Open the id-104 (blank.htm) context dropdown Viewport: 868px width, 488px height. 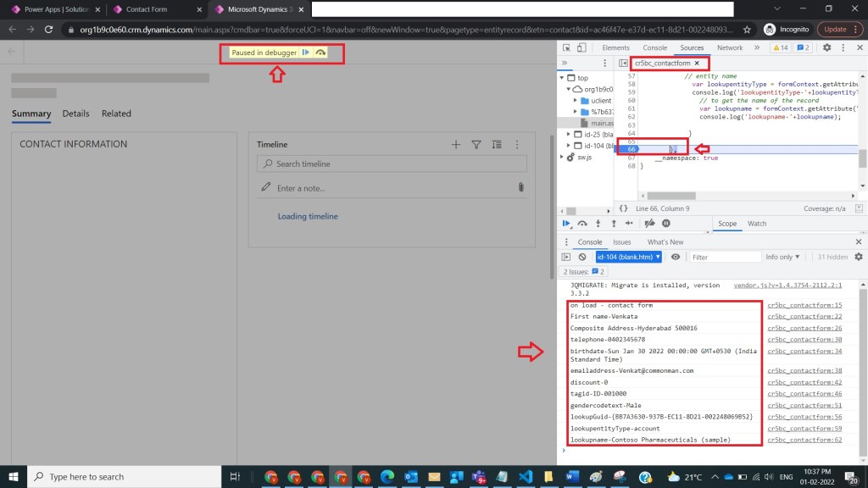click(x=629, y=257)
